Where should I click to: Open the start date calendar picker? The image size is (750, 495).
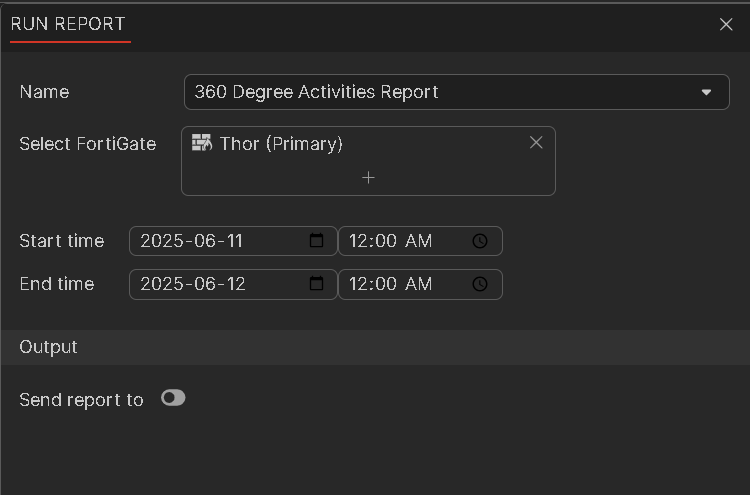[317, 241]
